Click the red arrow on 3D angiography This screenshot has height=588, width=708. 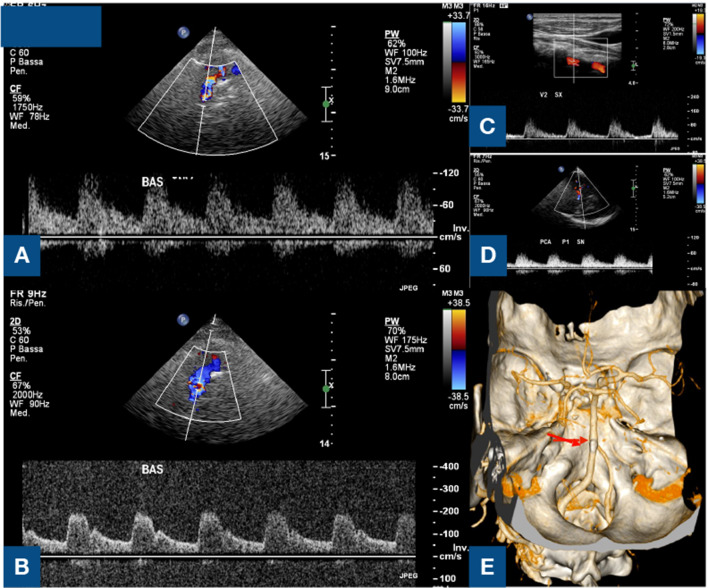click(x=566, y=437)
